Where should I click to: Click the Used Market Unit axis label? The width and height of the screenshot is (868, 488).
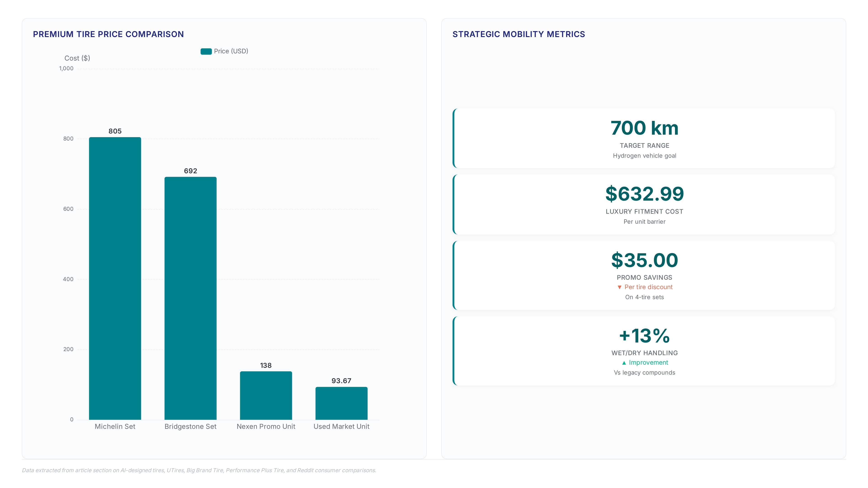click(341, 426)
